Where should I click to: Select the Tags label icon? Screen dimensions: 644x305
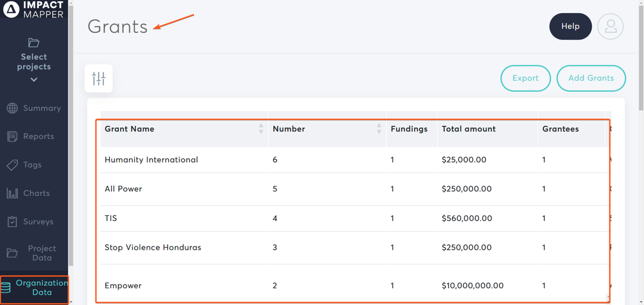[12, 165]
